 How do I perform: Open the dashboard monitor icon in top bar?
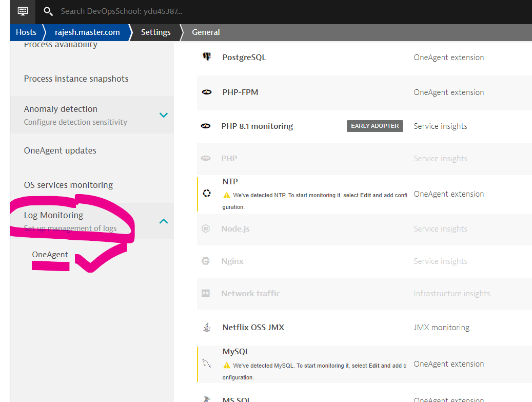tap(23, 11)
